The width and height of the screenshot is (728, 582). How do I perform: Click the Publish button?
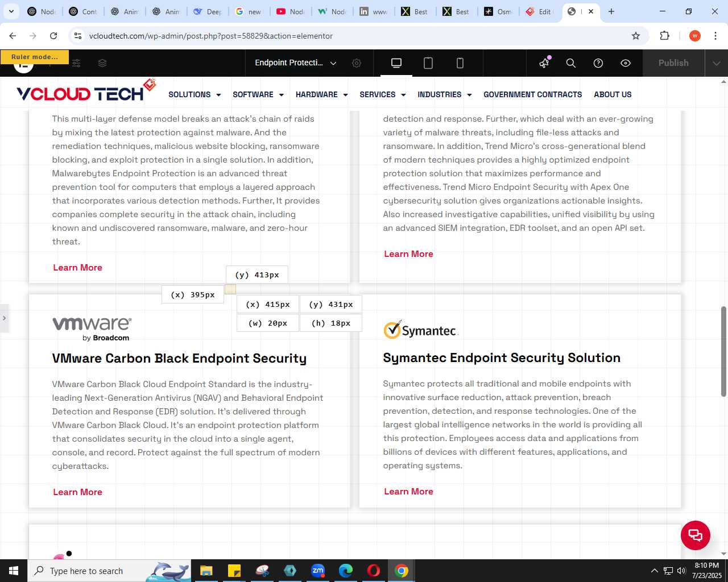click(x=673, y=63)
